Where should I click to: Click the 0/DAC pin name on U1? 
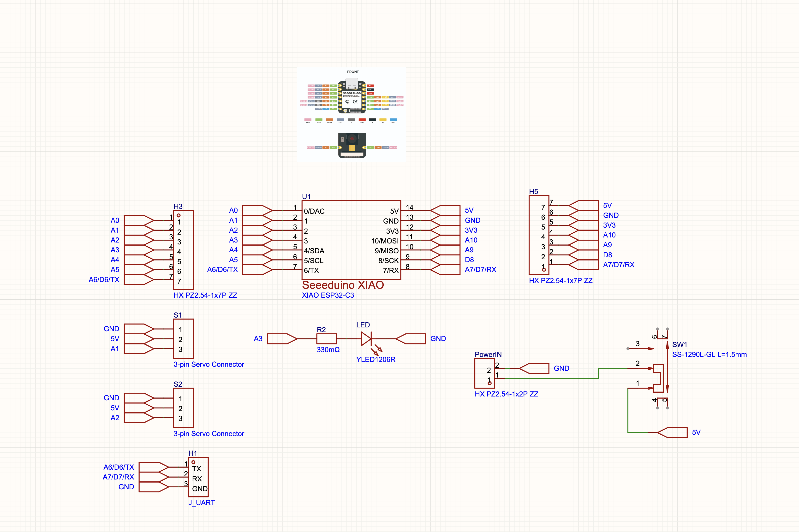[314, 211]
